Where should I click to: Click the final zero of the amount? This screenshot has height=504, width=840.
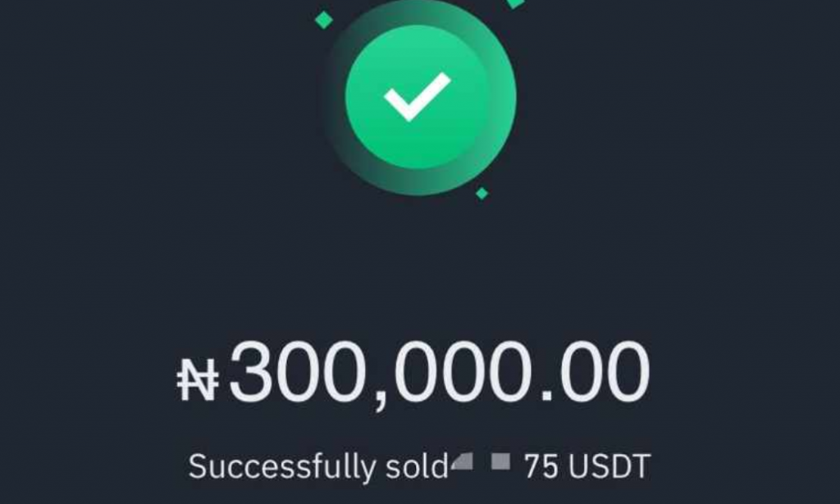(x=628, y=374)
